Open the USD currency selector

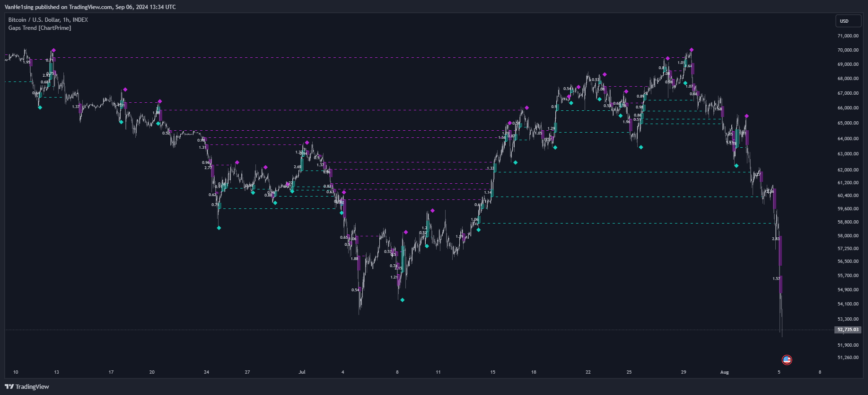click(848, 21)
